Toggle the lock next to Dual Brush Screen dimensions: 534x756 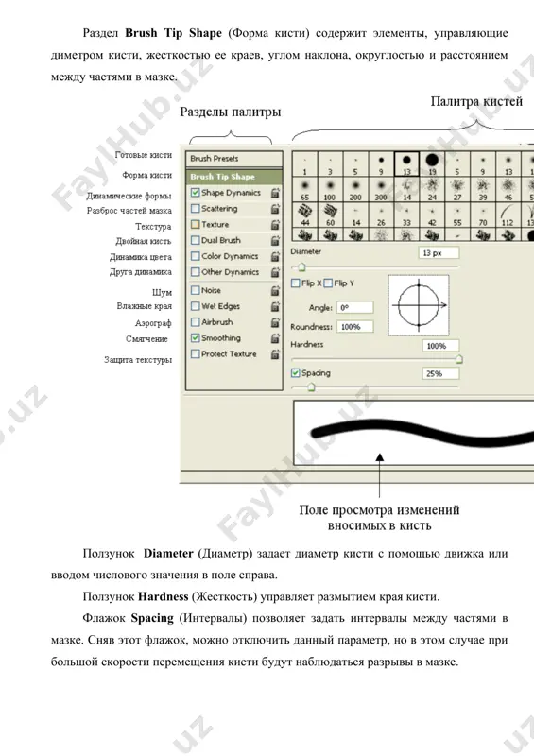coord(275,241)
